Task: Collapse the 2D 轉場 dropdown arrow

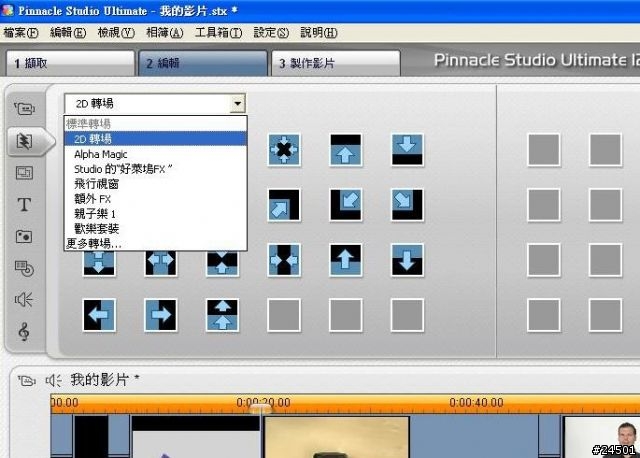Action: click(237, 104)
